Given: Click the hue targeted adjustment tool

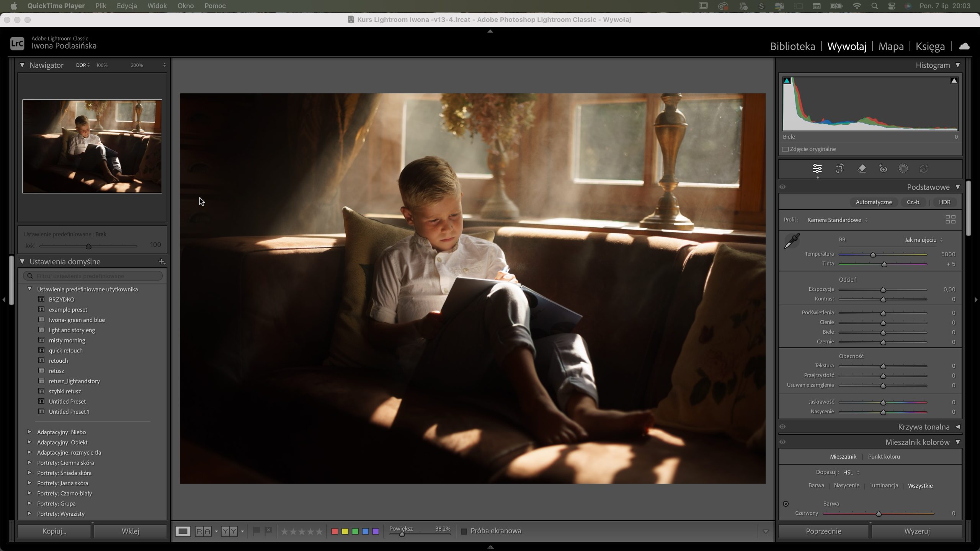Looking at the screenshot, I should point(786,504).
